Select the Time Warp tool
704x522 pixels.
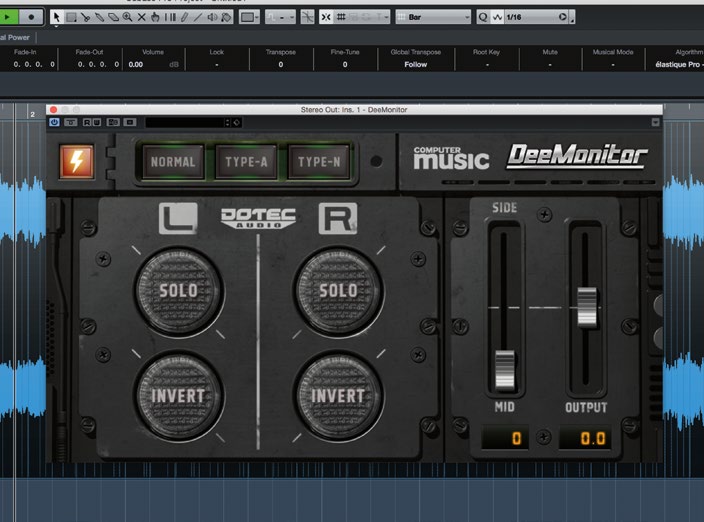click(x=170, y=17)
